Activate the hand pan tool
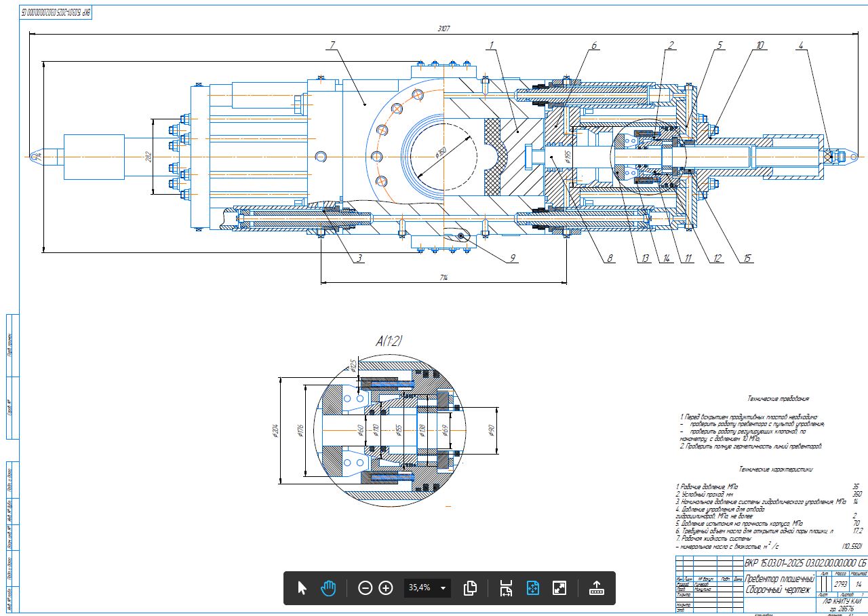 point(328,588)
